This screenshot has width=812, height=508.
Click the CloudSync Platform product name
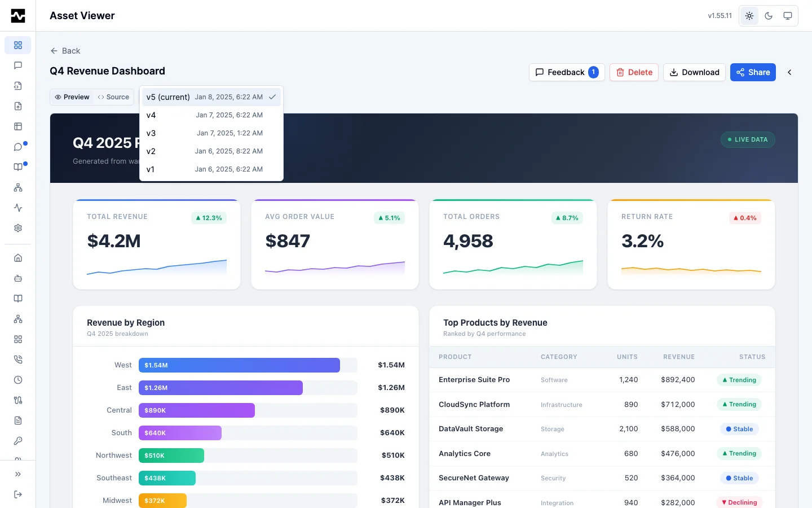(x=474, y=405)
